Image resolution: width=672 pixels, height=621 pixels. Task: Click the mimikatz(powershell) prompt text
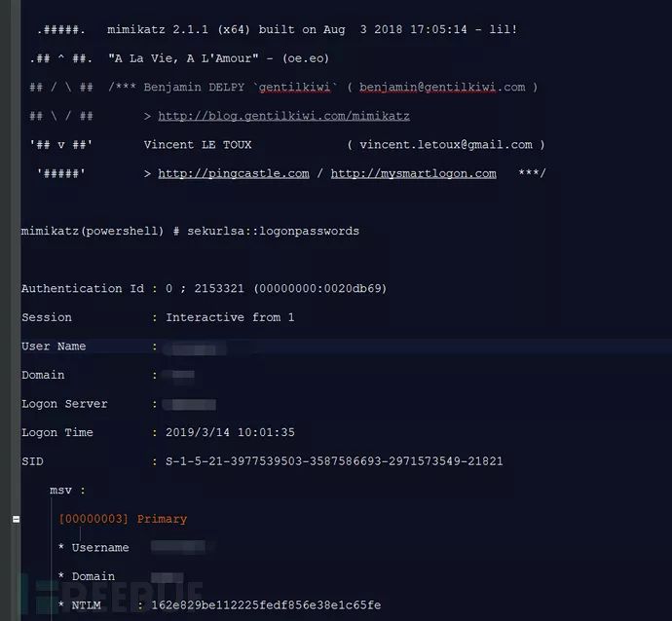[x=93, y=232]
